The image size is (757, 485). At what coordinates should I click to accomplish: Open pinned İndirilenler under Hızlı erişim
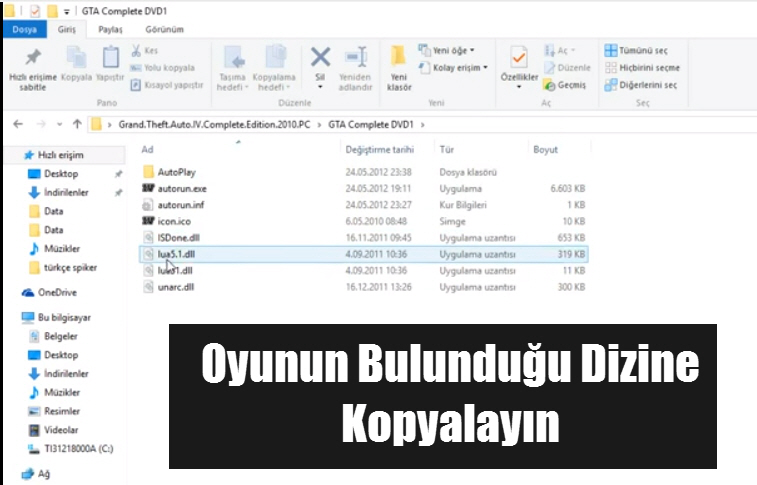pos(66,193)
